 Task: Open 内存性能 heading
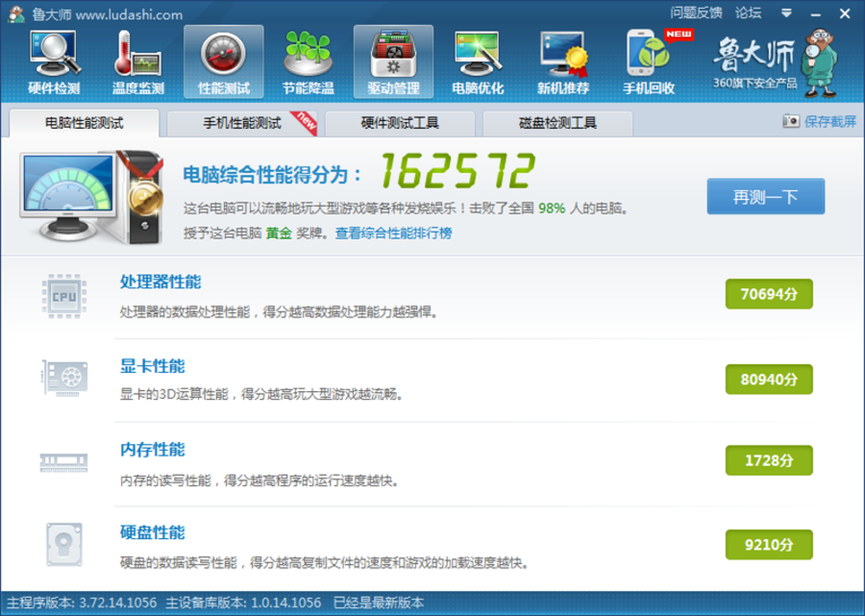[153, 449]
